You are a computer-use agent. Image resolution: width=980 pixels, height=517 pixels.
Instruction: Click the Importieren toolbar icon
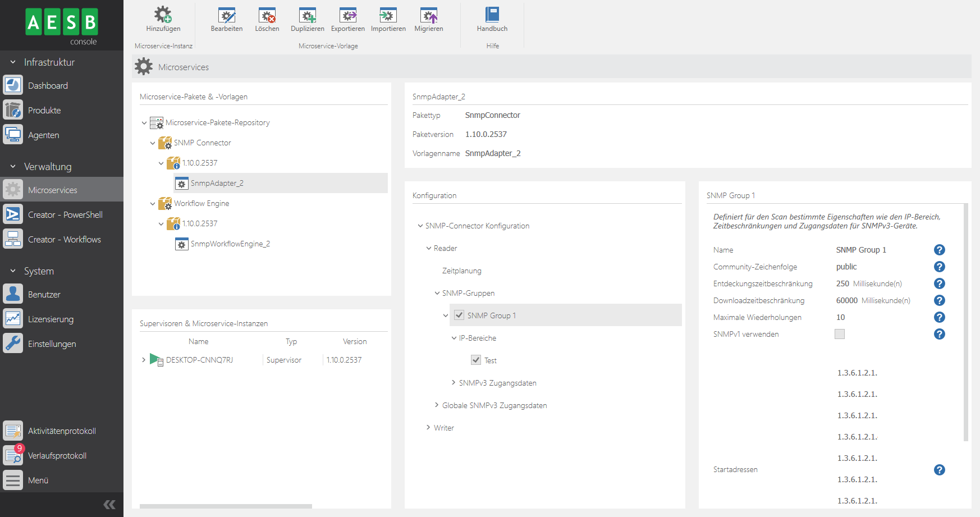click(388, 15)
